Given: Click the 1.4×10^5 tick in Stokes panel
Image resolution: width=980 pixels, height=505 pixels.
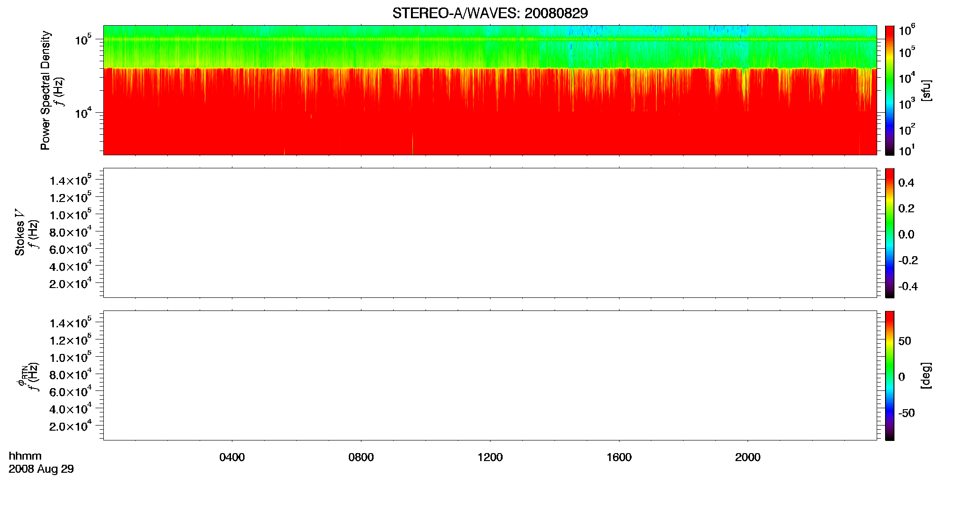Looking at the screenshot, I should point(71,180).
